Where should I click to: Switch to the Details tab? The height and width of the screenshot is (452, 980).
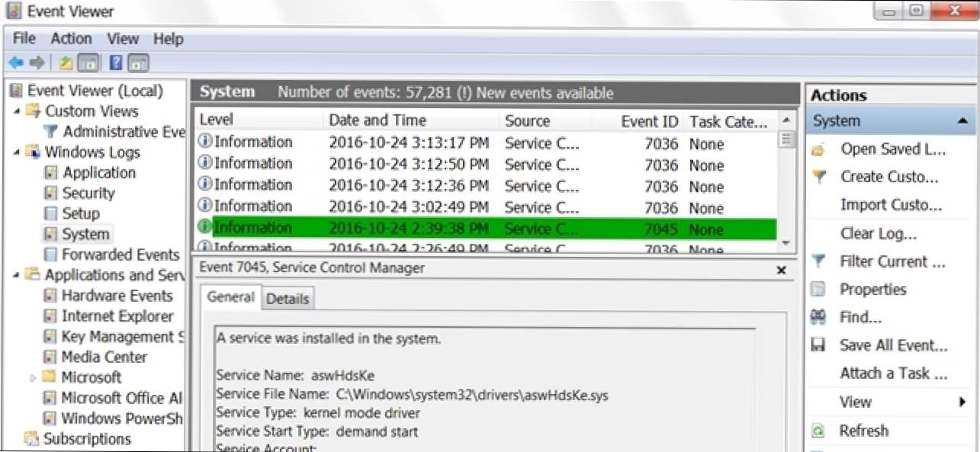tap(288, 300)
